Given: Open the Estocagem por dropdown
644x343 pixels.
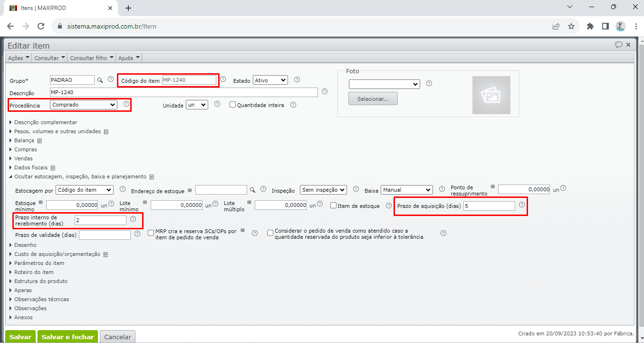Looking at the screenshot, I should [85, 190].
